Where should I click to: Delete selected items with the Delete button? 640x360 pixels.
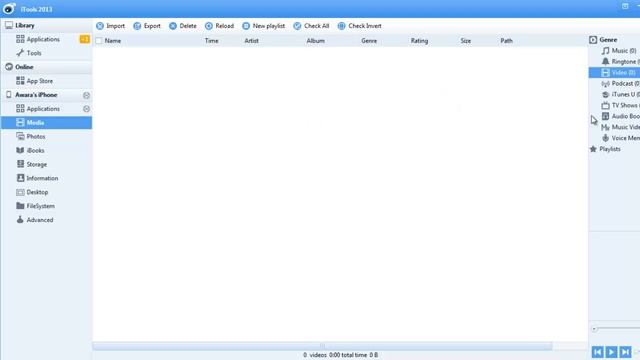click(x=183, y=26)
